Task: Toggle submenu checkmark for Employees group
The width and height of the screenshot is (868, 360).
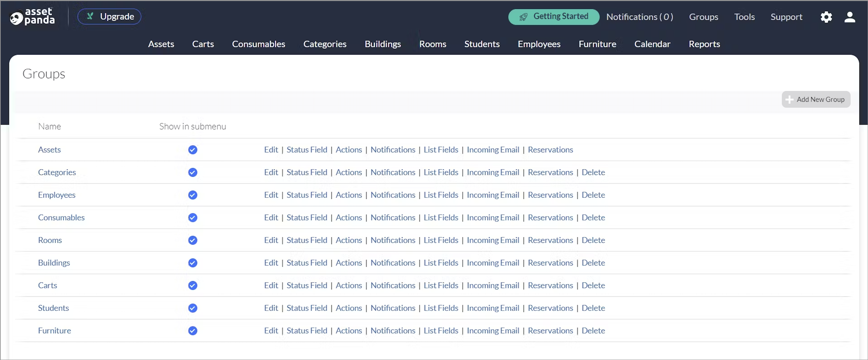Action: [x=192, y=195]
